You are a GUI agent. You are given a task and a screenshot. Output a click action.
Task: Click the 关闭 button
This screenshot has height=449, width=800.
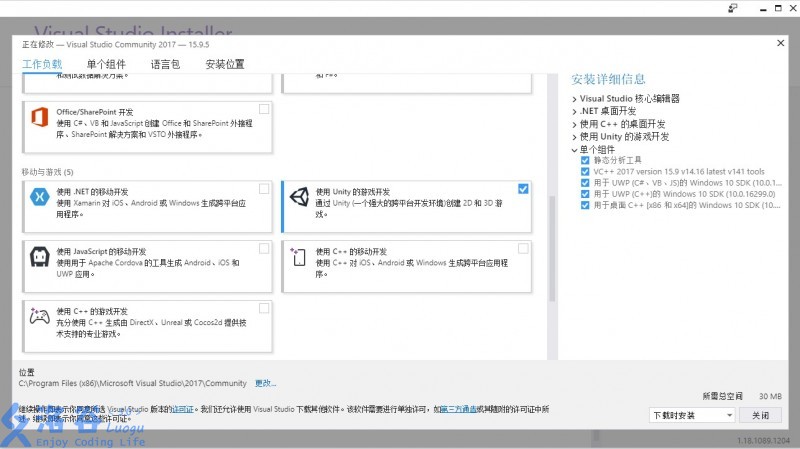761,415
